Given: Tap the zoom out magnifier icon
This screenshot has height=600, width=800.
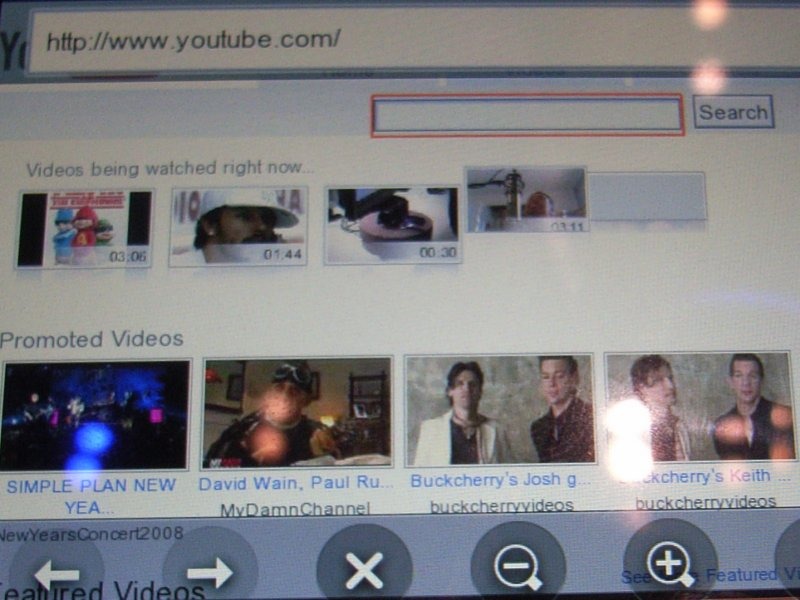Looking at the screenshot, I should (518, 567).
